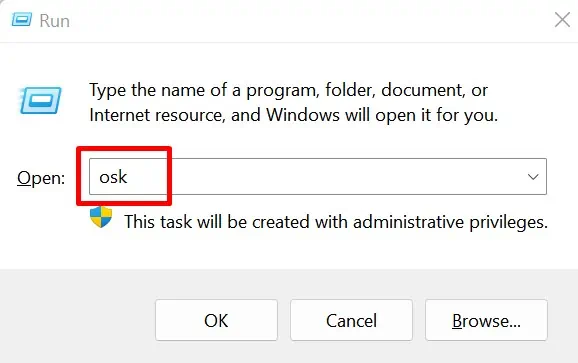This screenshot has width=578, height=363.
Task: Confirm the command with OK
Action: 216,320
